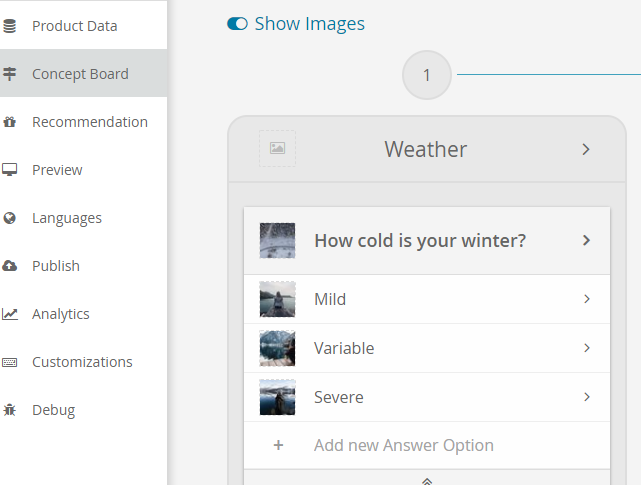Click the Product Data database icon
This screenshot has width=641, height=485.
tap(10, 26)
